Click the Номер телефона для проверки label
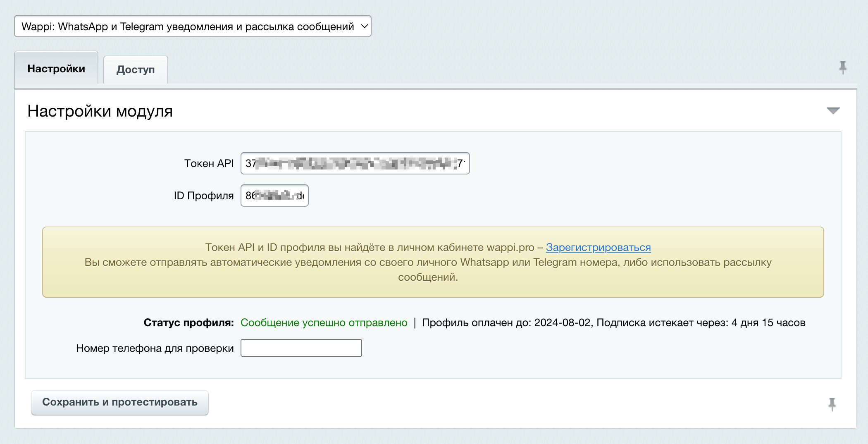Viewport: 868px width, 444px height. click(x=155, y=349)
